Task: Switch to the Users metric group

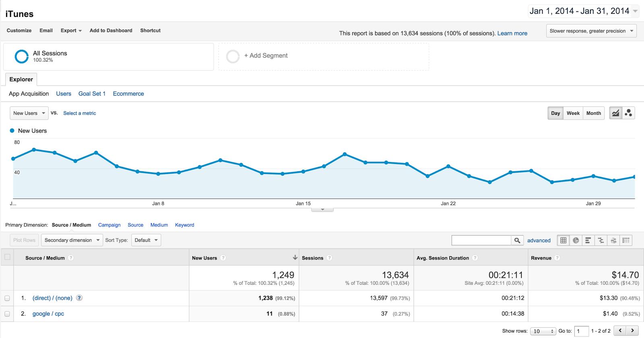Action: coord(64,94)
